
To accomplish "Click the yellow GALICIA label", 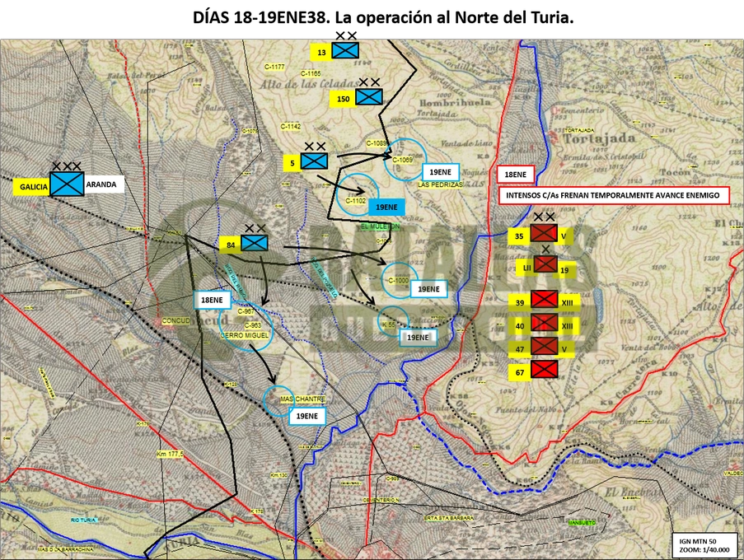I will click(33, 187).
